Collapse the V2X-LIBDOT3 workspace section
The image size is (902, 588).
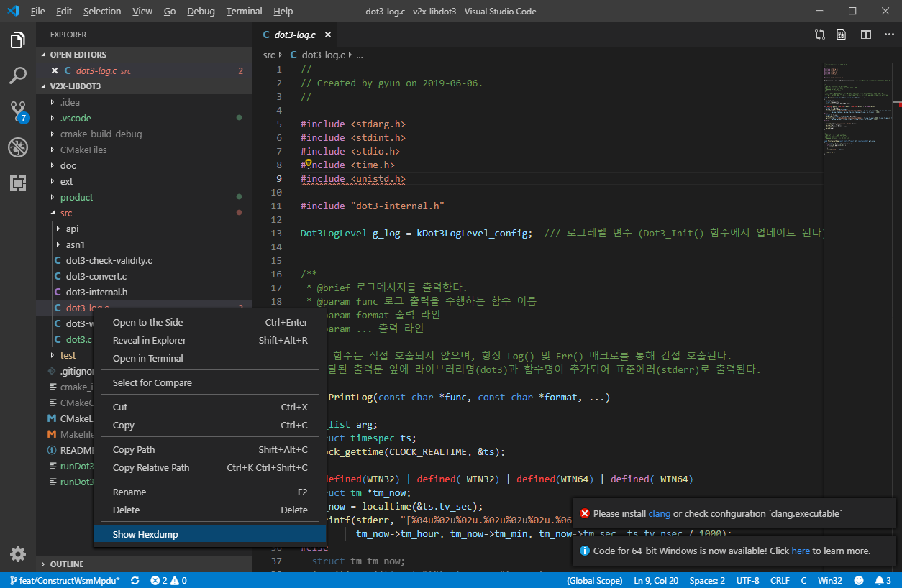tap(144, 86)
